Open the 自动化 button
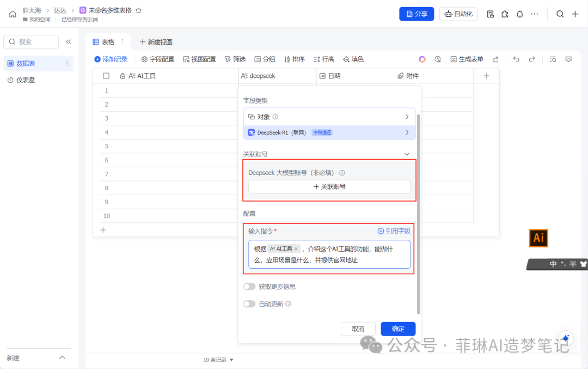The height and width of the screenshot is (369, 588). (458, 14)
